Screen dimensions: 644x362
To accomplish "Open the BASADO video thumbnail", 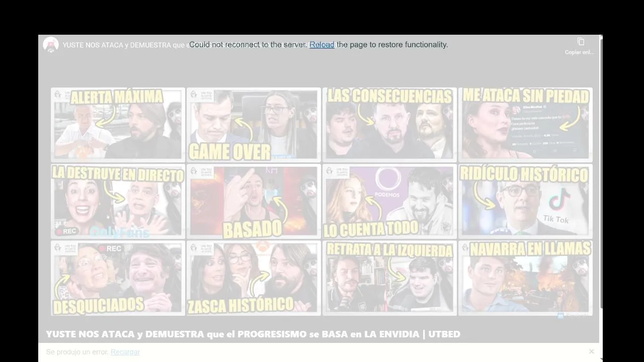I will 254,201.
